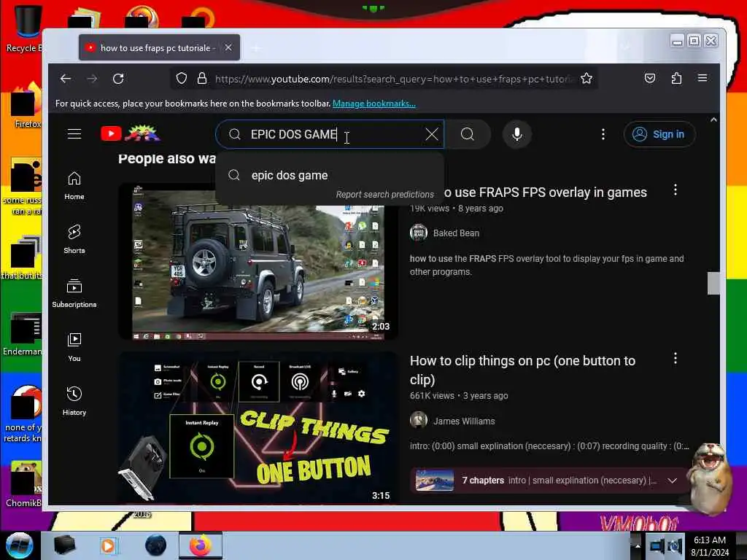Open media player taskbar icon
Viewport: 747px width, 560px height.
[109, 545]
